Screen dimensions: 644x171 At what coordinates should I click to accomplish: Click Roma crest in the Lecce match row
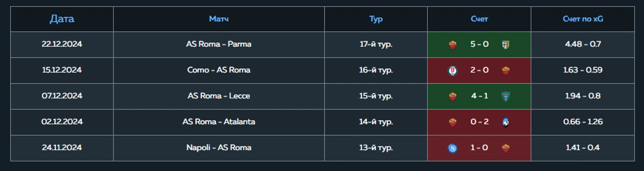coord(453,97)
